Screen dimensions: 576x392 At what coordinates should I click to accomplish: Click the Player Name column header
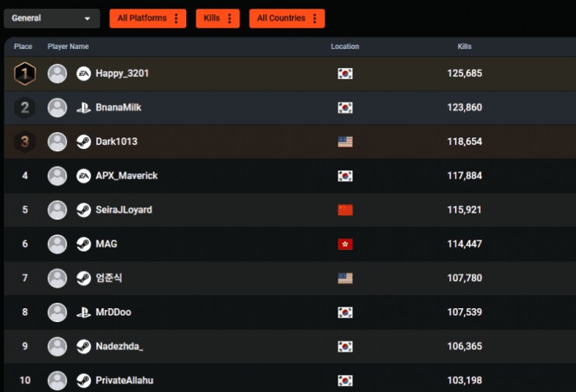(x=68, y=47)
